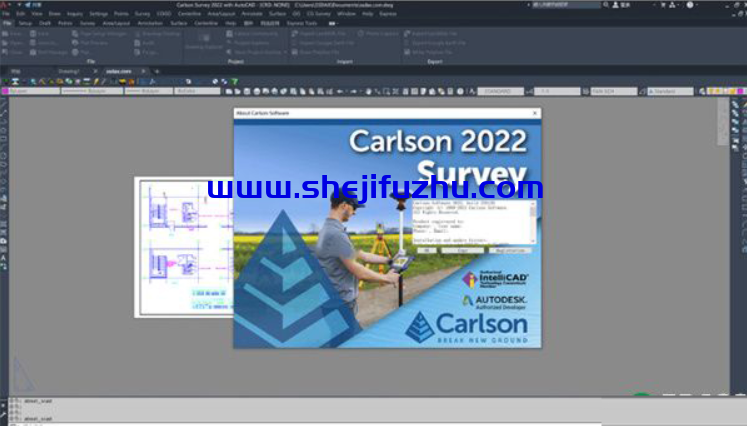Click the magenta layer color swatch
Viewport: 747px width, 426px height.
point(5,91)
